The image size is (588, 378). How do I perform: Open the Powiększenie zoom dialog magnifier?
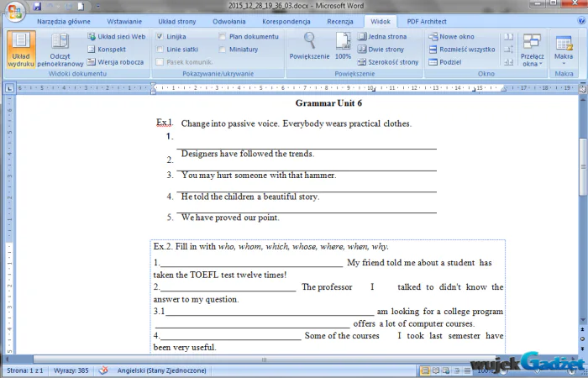pyautogui.click(x=309, y=45)
